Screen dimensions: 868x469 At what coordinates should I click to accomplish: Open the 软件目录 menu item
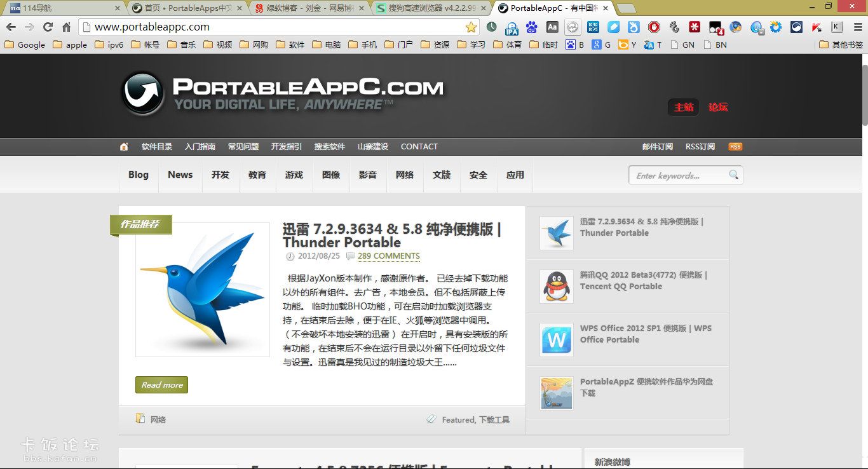click(157, 147)
